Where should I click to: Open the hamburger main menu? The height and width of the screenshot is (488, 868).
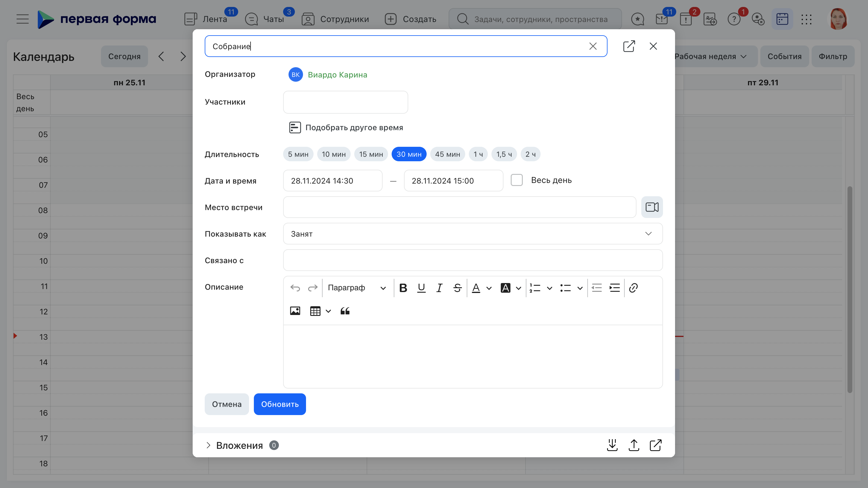coord(23,19)
